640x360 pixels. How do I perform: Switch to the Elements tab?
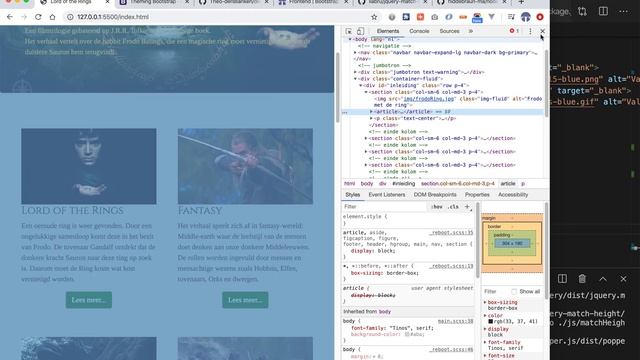coord(388,31)
